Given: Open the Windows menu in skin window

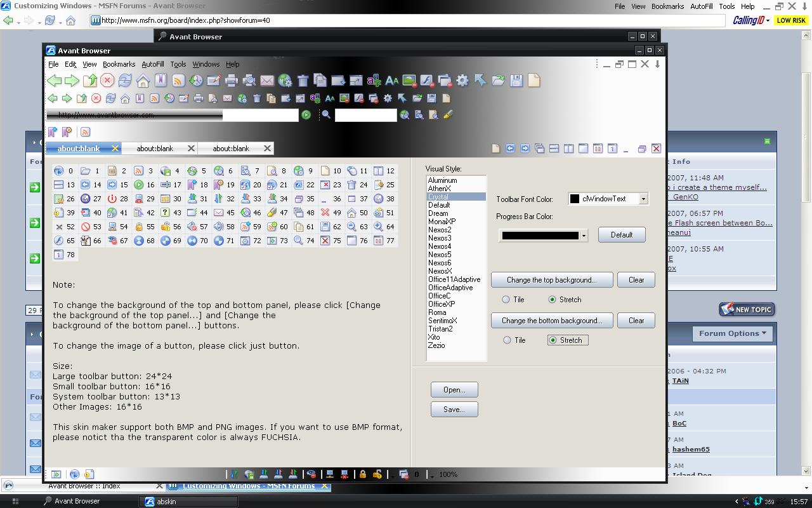Looking at the screenshot, I should pos(206,64).
